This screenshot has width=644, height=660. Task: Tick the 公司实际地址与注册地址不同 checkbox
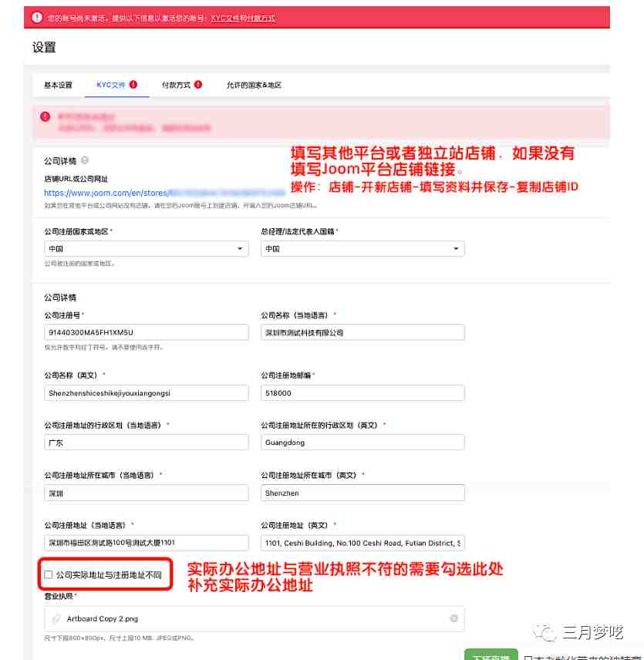[49, 574]
